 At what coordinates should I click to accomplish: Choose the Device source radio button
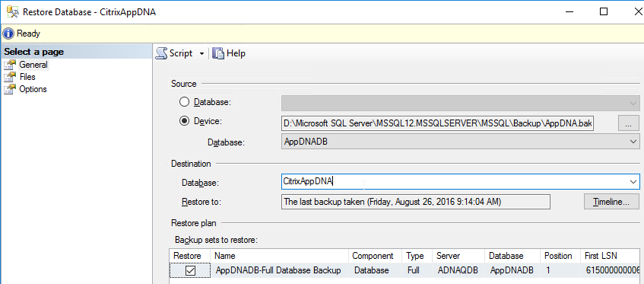(x=185, y=121)
